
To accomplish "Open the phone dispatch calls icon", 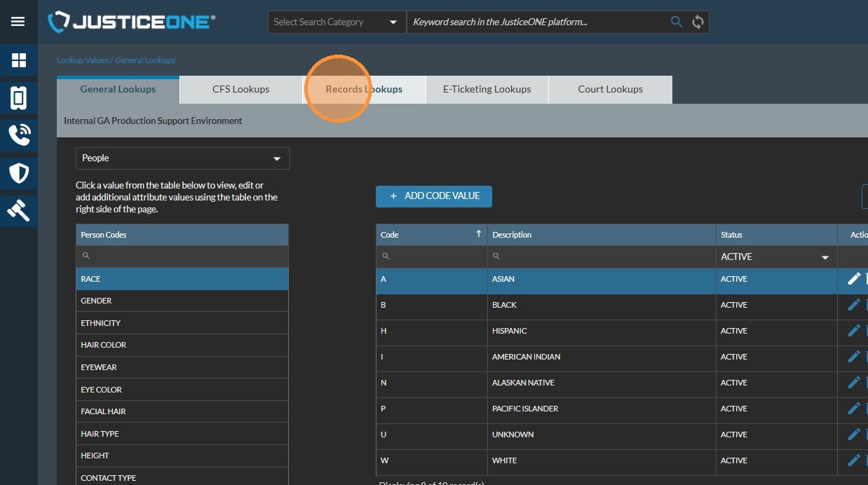I will [19, 135].
